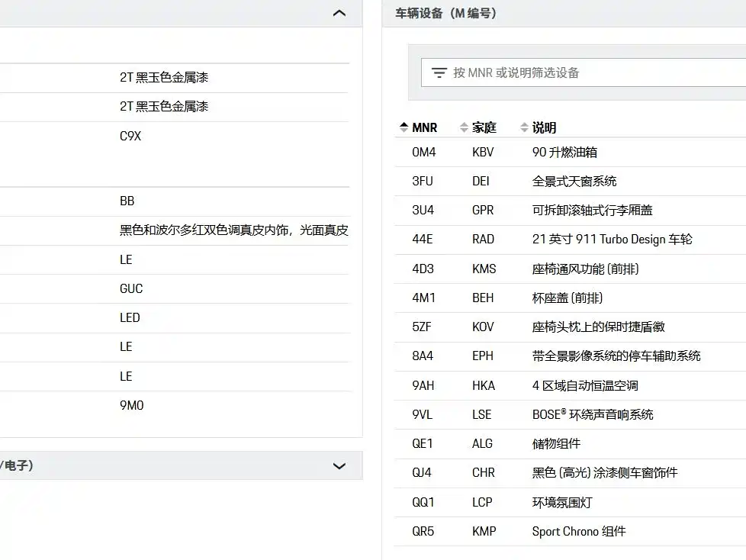Click the 9VL BOSE 环绕声音响系统 row

point(570,414)
